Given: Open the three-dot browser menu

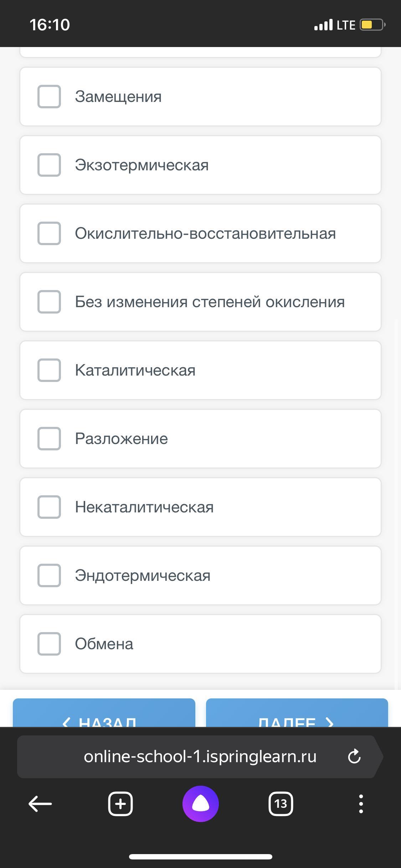Looking at the screenshot, I should pos(361,804).
